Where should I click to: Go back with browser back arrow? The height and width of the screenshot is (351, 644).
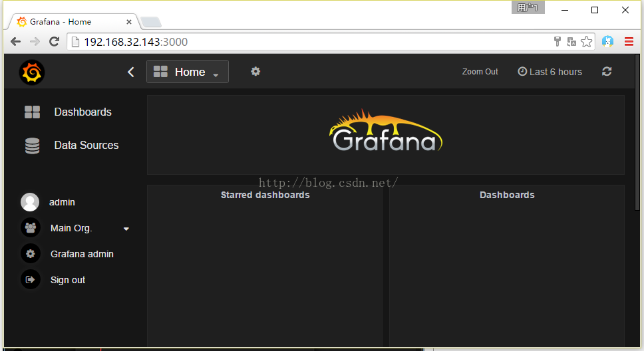point(15,41)
